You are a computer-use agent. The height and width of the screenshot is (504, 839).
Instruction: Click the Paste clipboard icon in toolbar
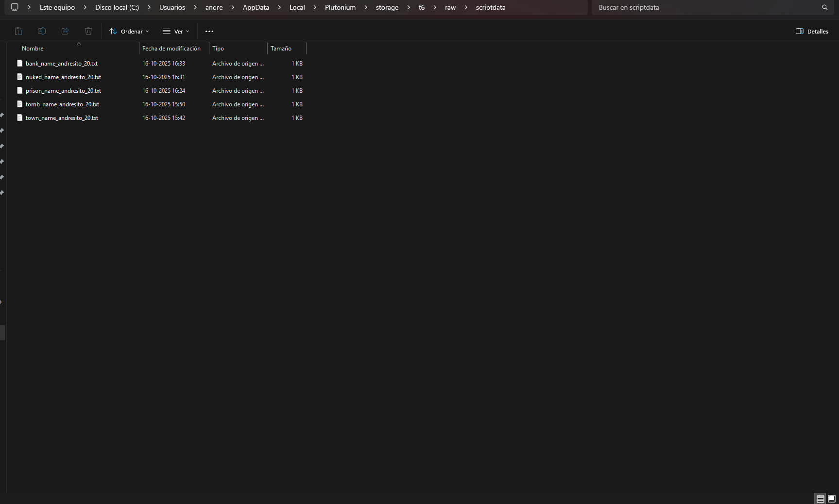click(18, 31)
